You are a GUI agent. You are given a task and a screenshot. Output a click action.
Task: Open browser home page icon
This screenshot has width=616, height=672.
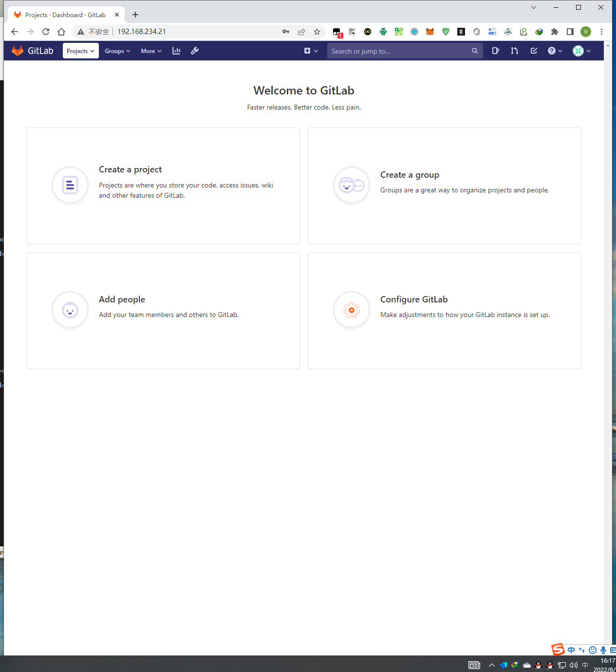(x=61, y=32)
